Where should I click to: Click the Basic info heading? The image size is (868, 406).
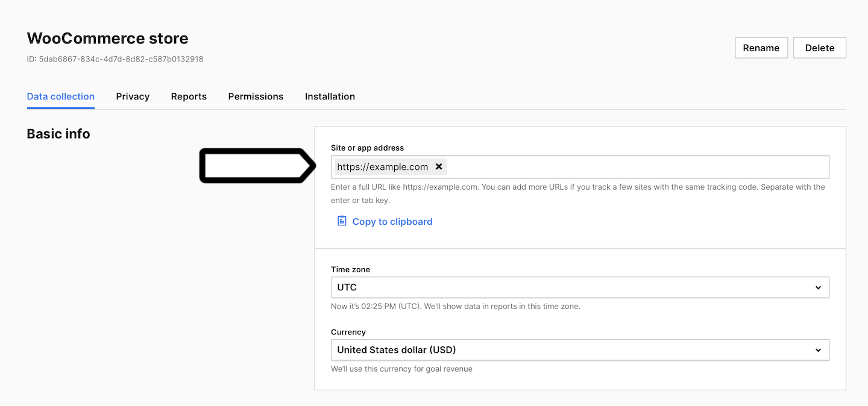coord(58,134)
